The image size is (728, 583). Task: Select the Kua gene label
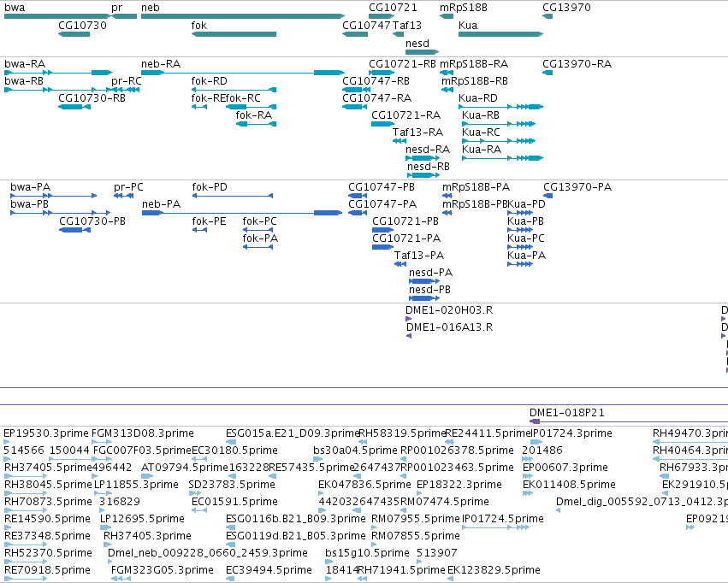pyautogui.click(x=468, y=25)
